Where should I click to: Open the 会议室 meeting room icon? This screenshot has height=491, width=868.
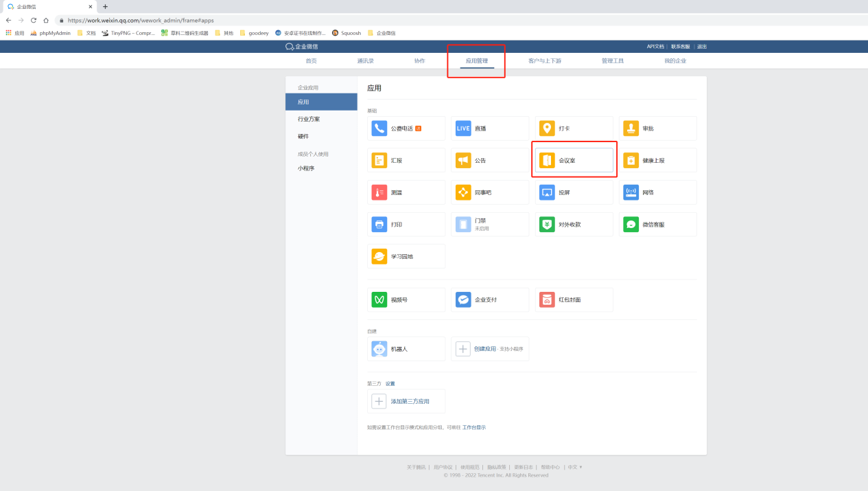click(x=547, y=161)
